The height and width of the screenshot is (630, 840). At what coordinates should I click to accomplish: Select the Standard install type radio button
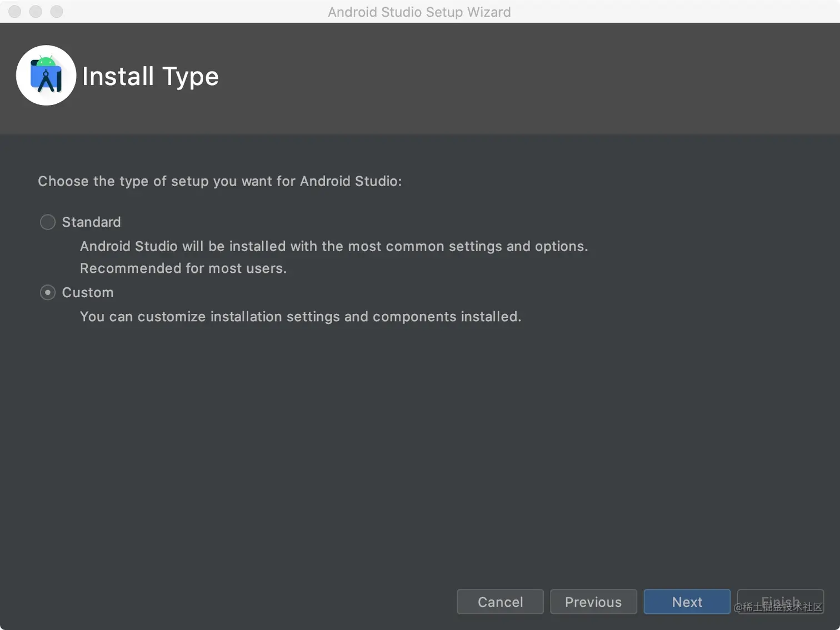[48, 222]
